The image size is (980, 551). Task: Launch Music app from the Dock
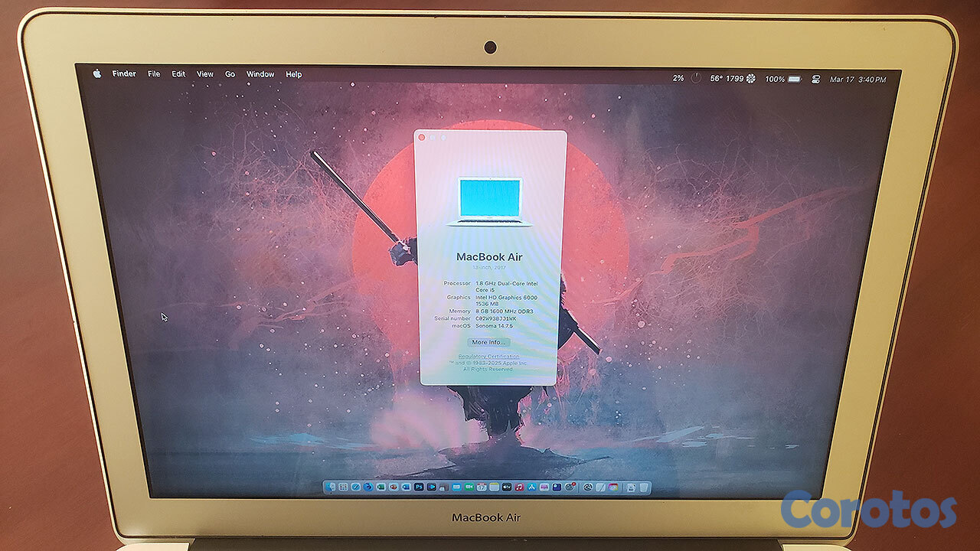(x=519, y=487)
